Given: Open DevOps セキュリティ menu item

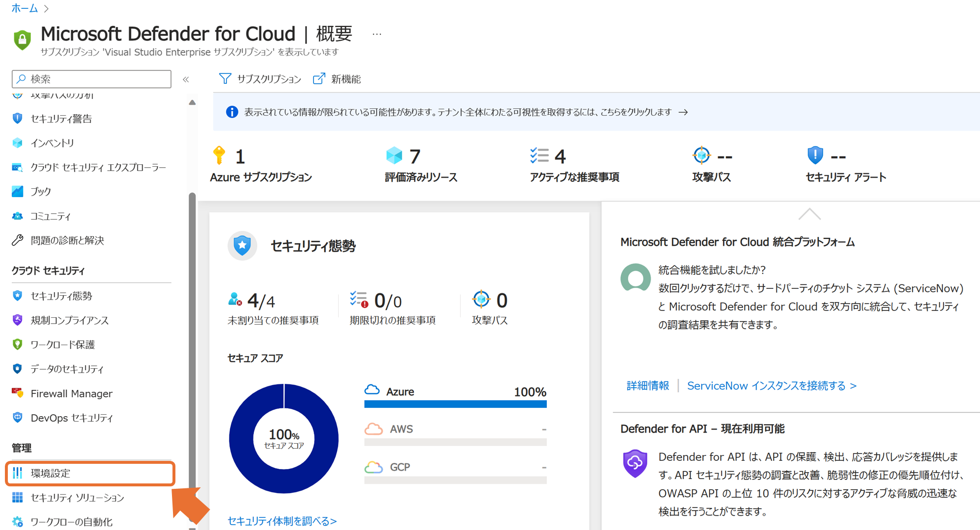Looking at the screenshot, I should 72,418.
